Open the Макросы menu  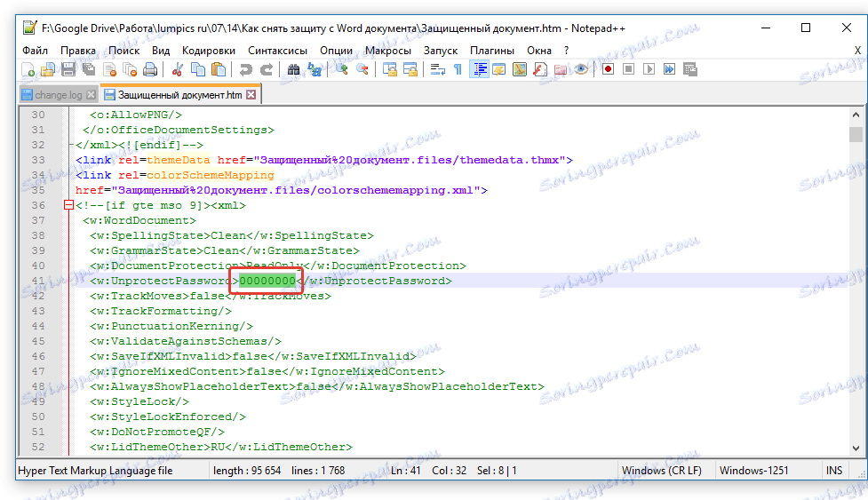click(x=388, y=51)
